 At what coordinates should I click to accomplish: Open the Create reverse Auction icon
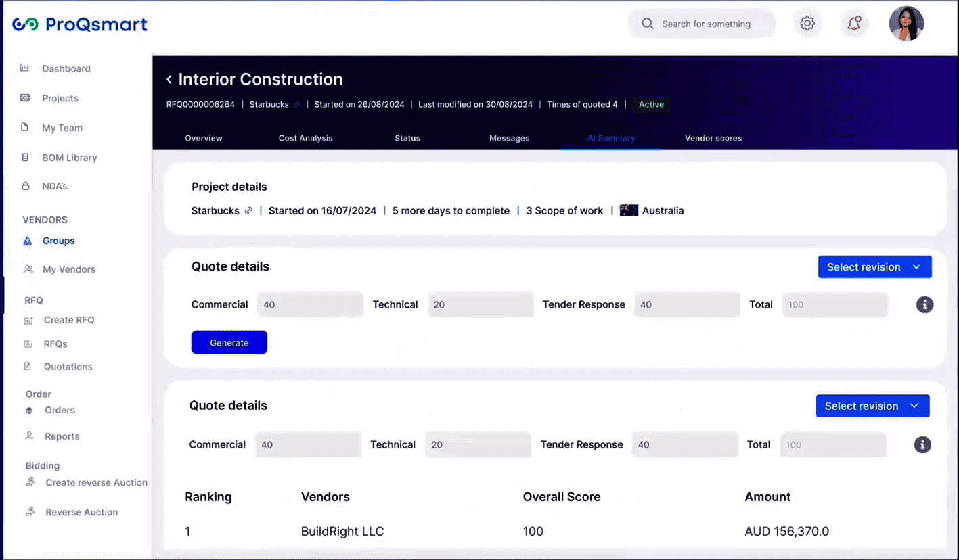point(29,482)
